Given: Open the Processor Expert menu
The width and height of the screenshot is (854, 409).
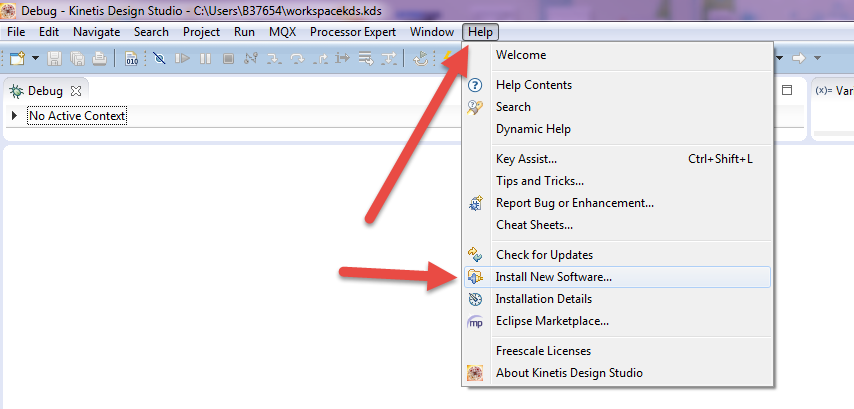Looking at the screenshot, I should [x=353, y=32].
